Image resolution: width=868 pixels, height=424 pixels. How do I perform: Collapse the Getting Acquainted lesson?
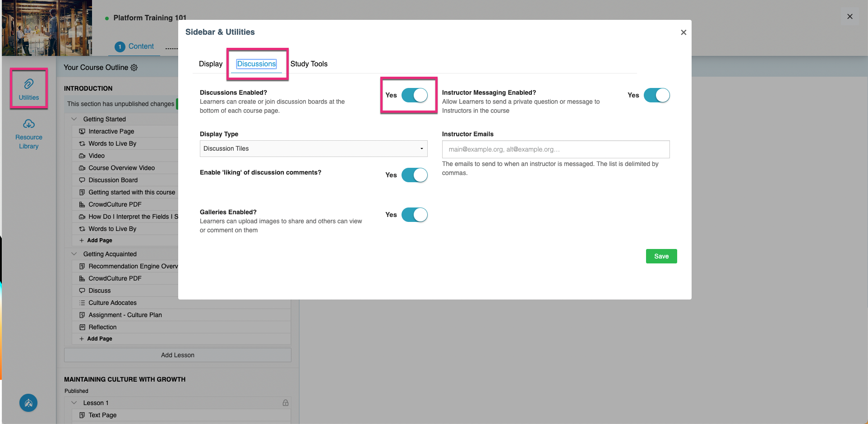pos(74,253)
